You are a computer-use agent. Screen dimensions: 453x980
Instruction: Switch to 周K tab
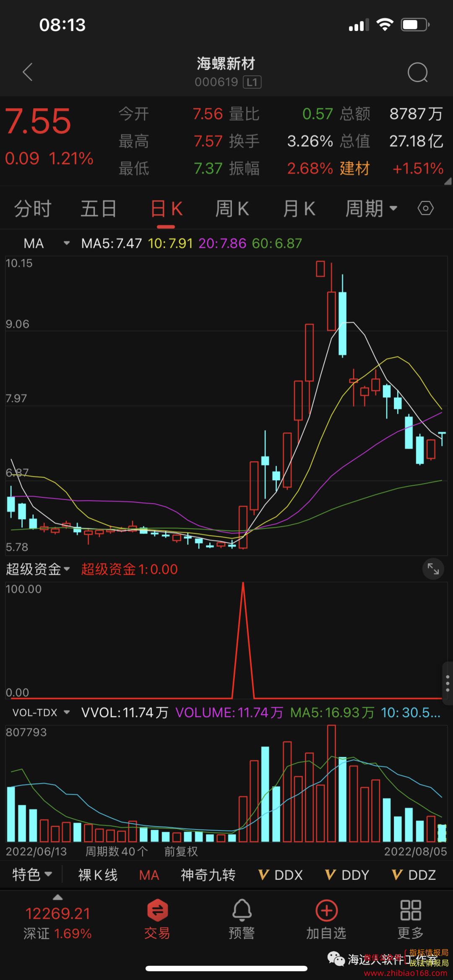[x=232, y=208]
